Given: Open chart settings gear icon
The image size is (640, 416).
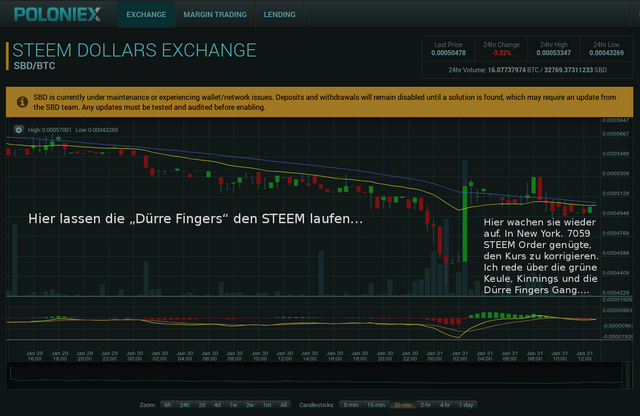Looking at the screenshot, I should coord(18,130).
